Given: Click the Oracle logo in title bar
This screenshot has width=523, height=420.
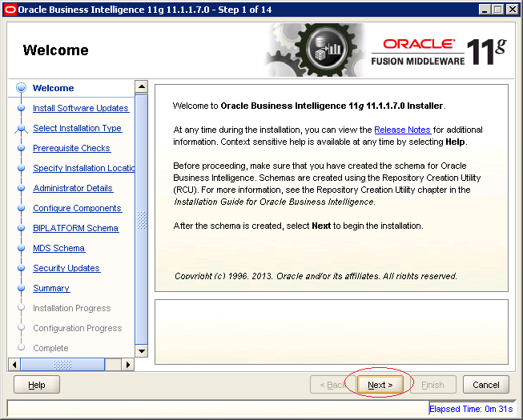Looking at the screenshot, I should point(10,10).
